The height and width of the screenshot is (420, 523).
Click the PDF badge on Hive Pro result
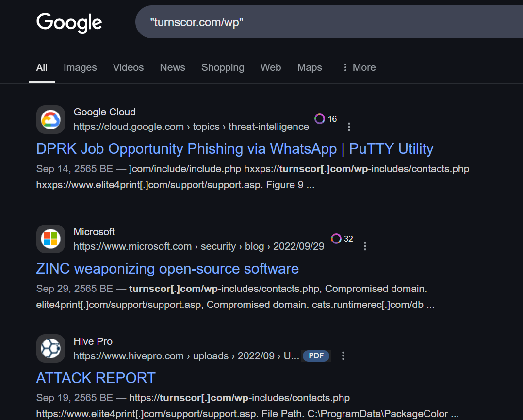pos(316,356)
